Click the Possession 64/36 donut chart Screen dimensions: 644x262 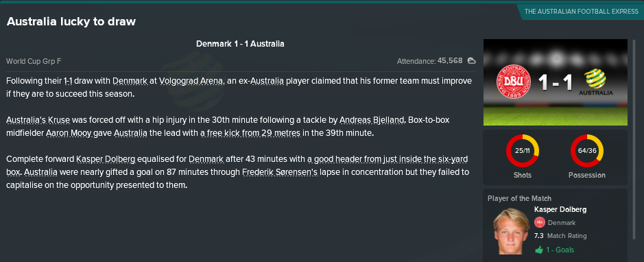587,151
